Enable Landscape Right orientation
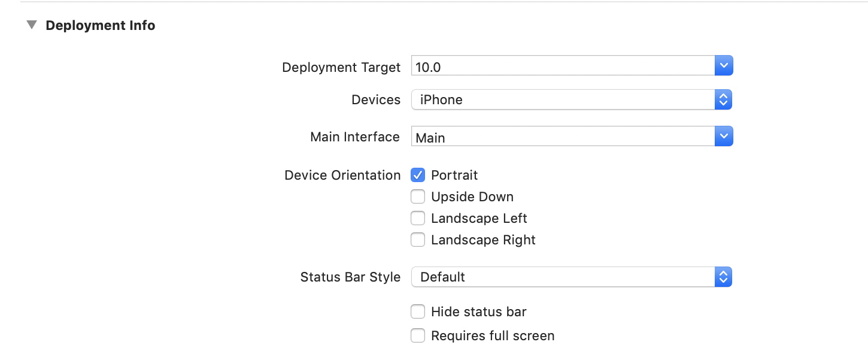This screenshot has width=868, height=357. point(418,240)
